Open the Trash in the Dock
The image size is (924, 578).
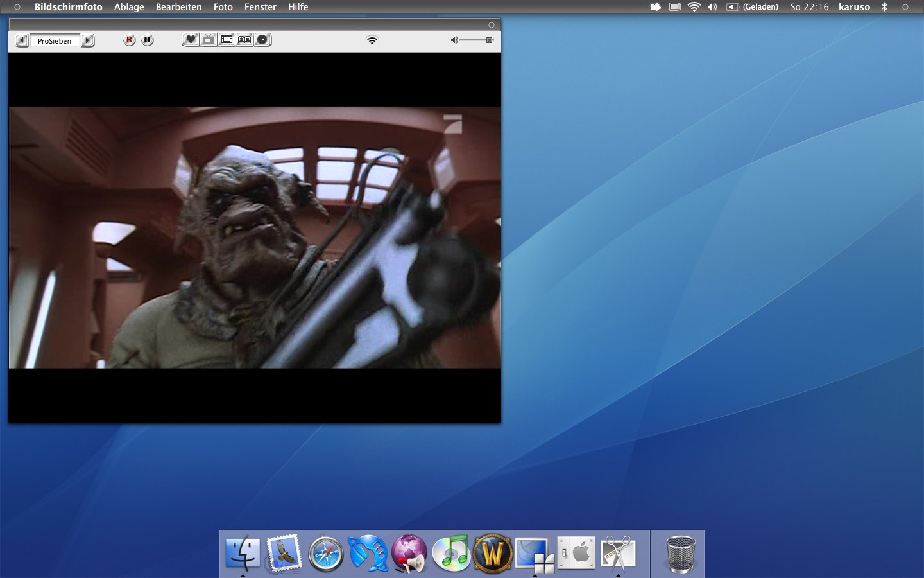pyautogui.click(x=681, y=554)
